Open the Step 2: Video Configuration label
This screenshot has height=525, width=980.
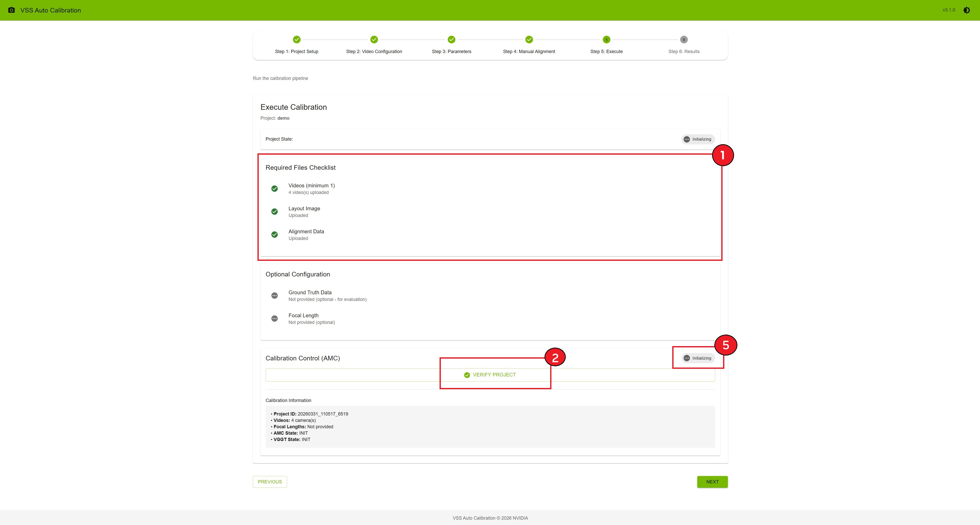pos(374,52)
